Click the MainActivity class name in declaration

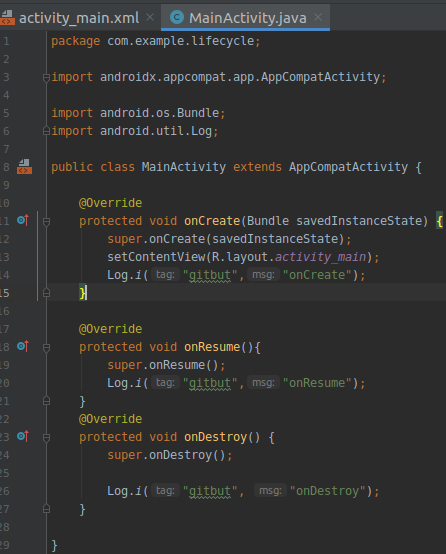coord(184,167)
